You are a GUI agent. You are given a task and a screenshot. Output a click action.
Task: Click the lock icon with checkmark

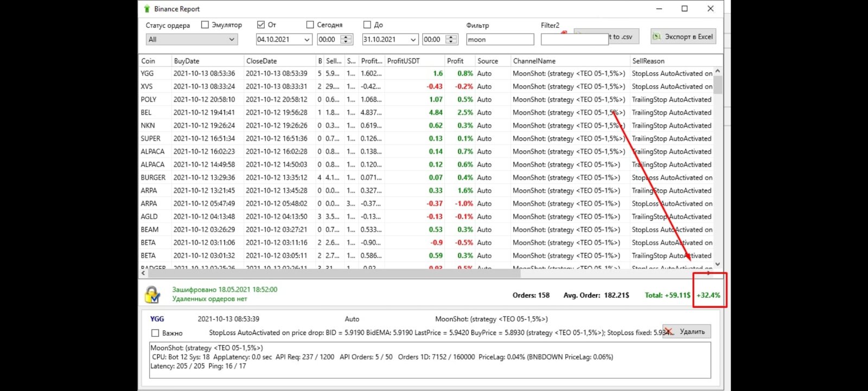click(152, 294)
